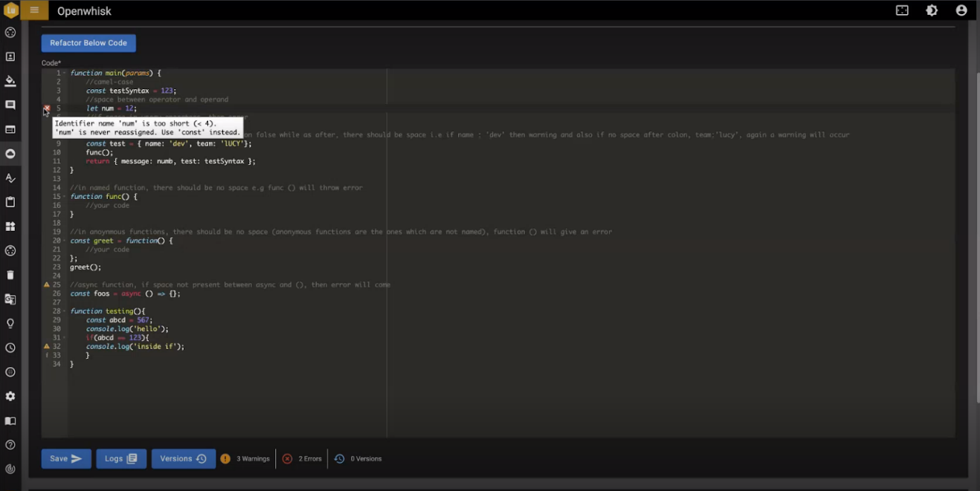980x491 pixels.
Task: Open the settings gear sidebar icon
Action: coord(10,397)
